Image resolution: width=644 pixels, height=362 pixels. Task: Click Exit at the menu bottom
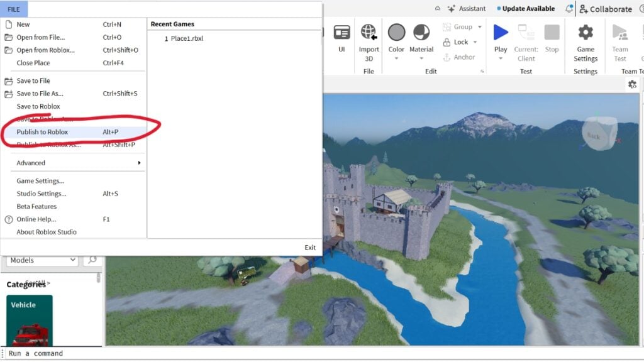309,247
